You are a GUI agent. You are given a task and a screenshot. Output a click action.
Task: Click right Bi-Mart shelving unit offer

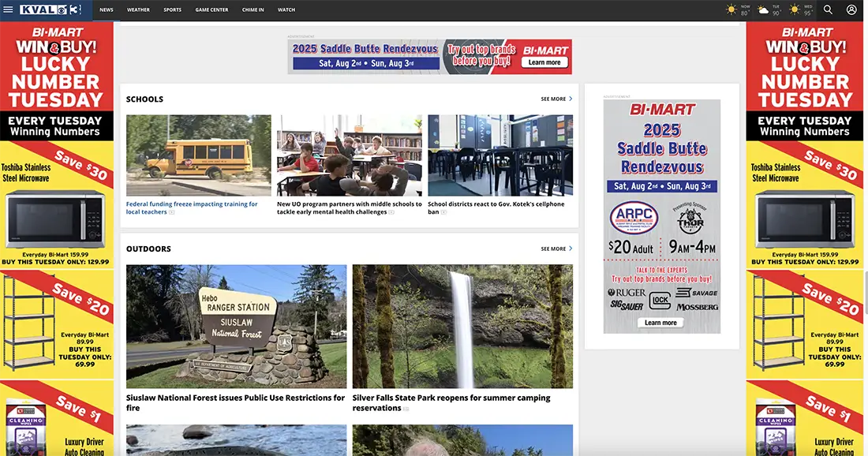point(806,324)
